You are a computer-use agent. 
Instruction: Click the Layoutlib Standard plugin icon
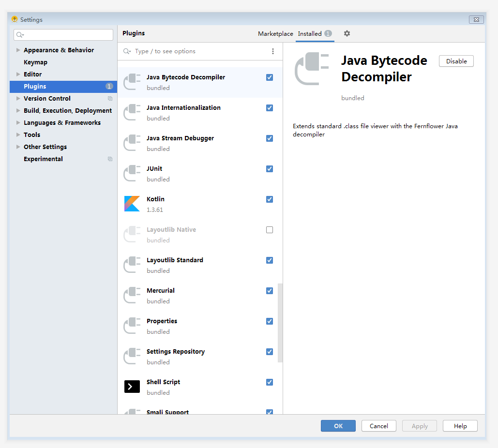click(132, 265)
